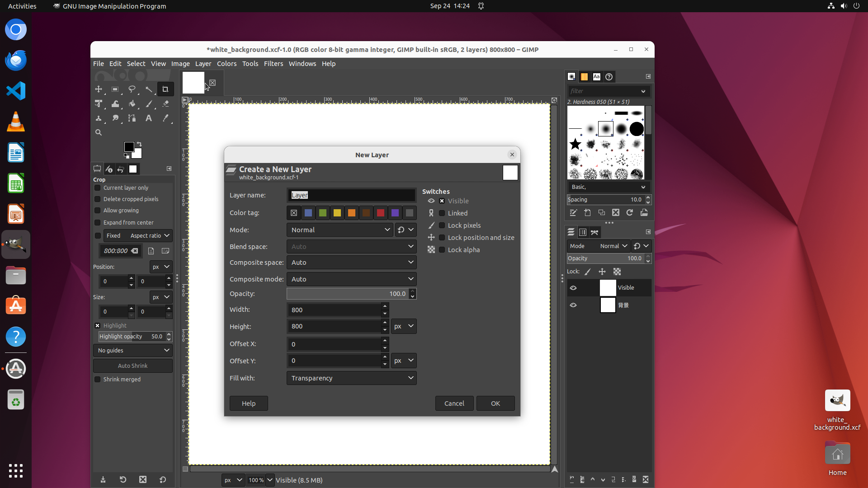Select the Text tool
The image size is (868, 488).
[x=148, y=118]
